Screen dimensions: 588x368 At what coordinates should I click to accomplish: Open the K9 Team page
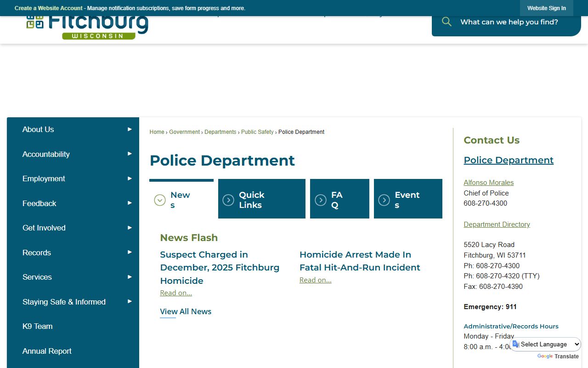(73, 327)
